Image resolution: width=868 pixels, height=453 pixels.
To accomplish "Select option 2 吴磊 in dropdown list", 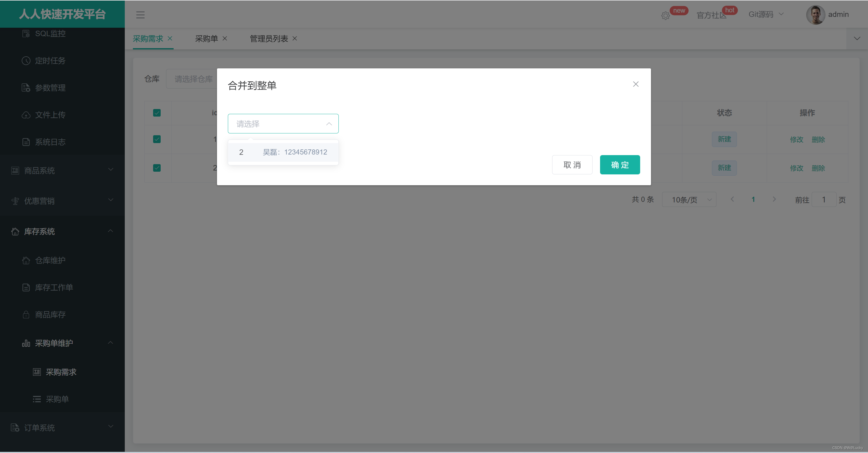I will pos(283,152).
